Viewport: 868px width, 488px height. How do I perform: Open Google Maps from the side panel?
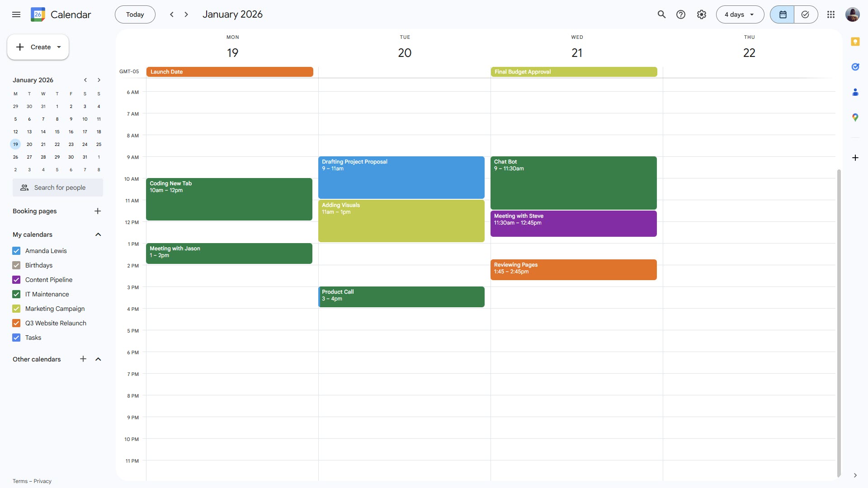[855, 117]
